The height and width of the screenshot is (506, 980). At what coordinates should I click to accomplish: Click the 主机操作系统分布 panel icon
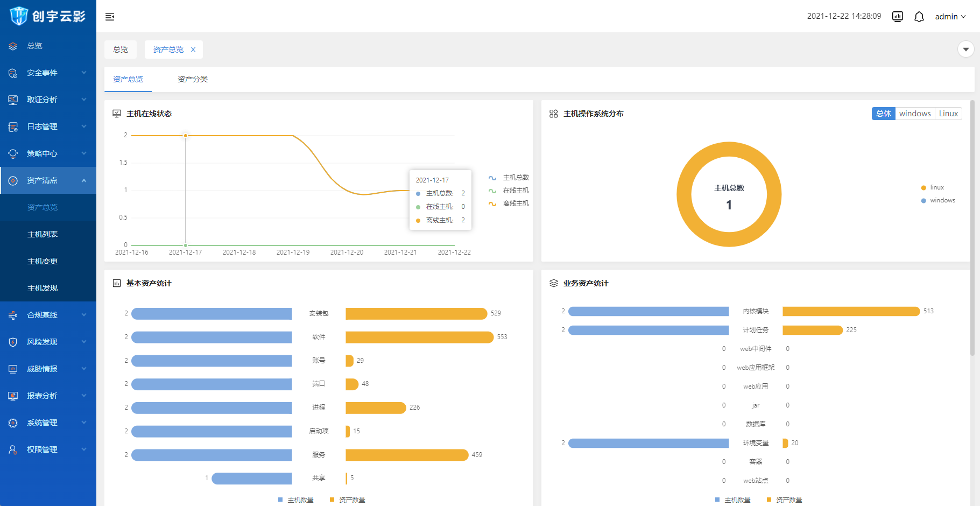(x=554, y=114)
